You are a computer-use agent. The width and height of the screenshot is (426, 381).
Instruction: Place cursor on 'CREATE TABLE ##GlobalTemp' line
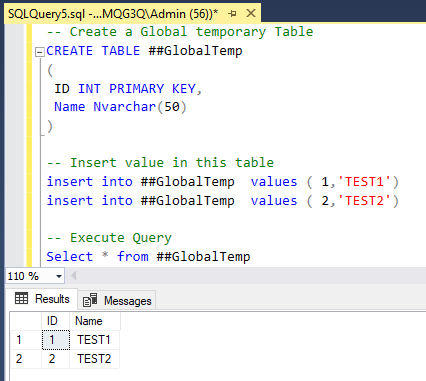coord(144,51)
